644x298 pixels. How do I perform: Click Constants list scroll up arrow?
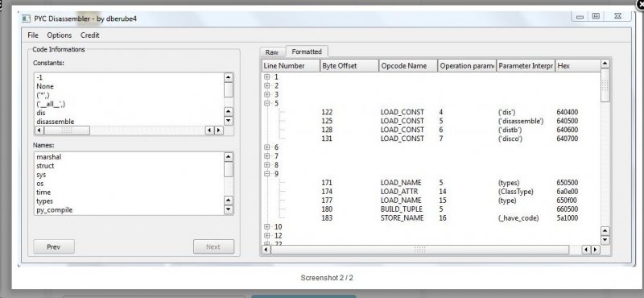coord(229,77)
